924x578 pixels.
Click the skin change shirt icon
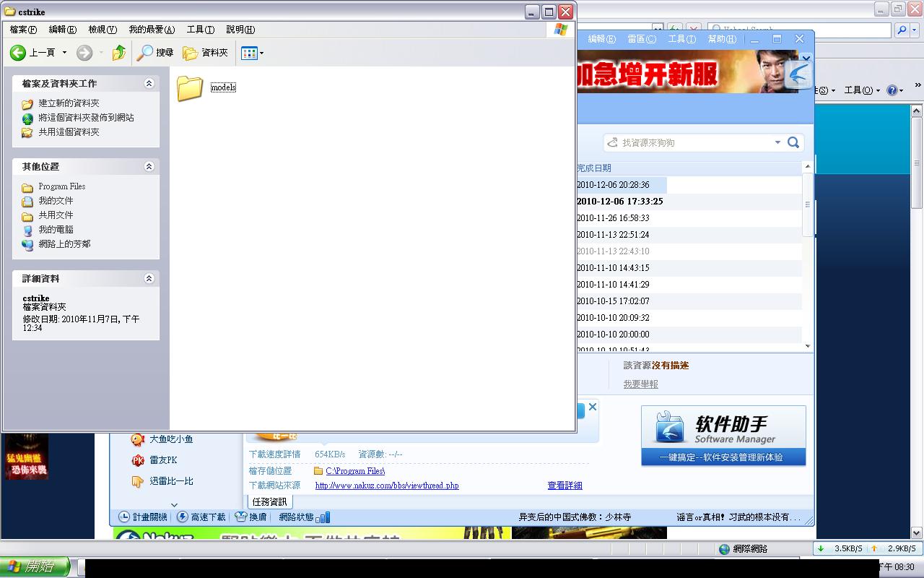click(x=241, y=517)
